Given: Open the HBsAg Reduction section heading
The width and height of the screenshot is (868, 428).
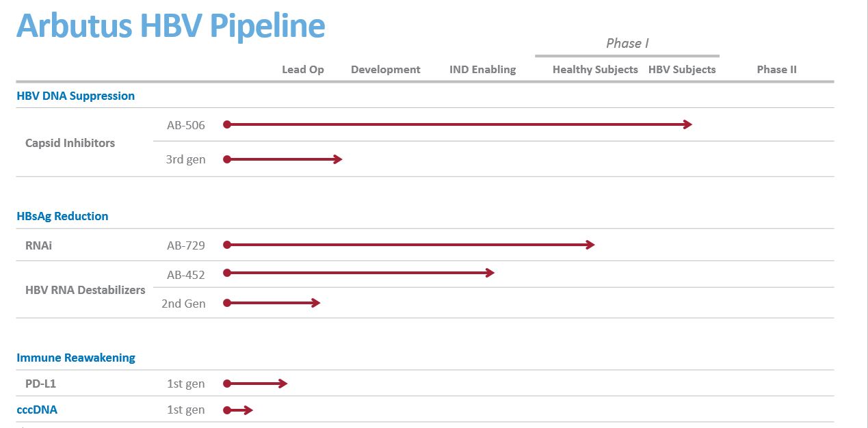Looking at the screenshot, I should pos(62,216).
